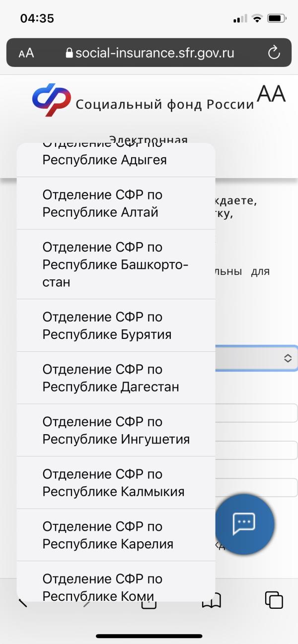This screenshot has height=644, width=298.
Task: Reload the current page
Action: [x=275, y=53]
